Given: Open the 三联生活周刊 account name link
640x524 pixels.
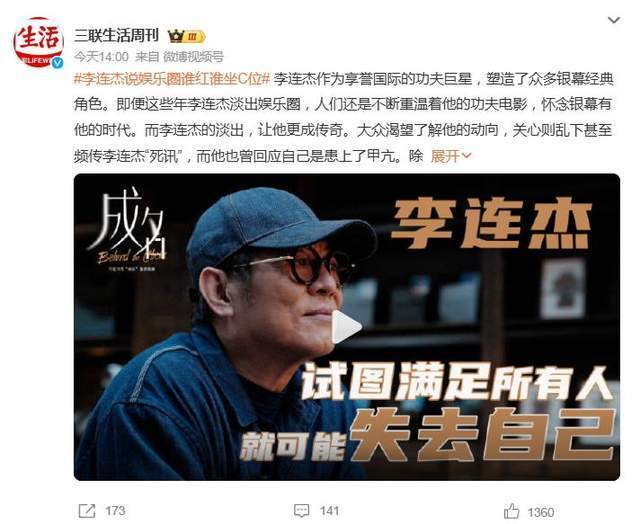Looking at the screenshot, I should (x=116, y=36).
